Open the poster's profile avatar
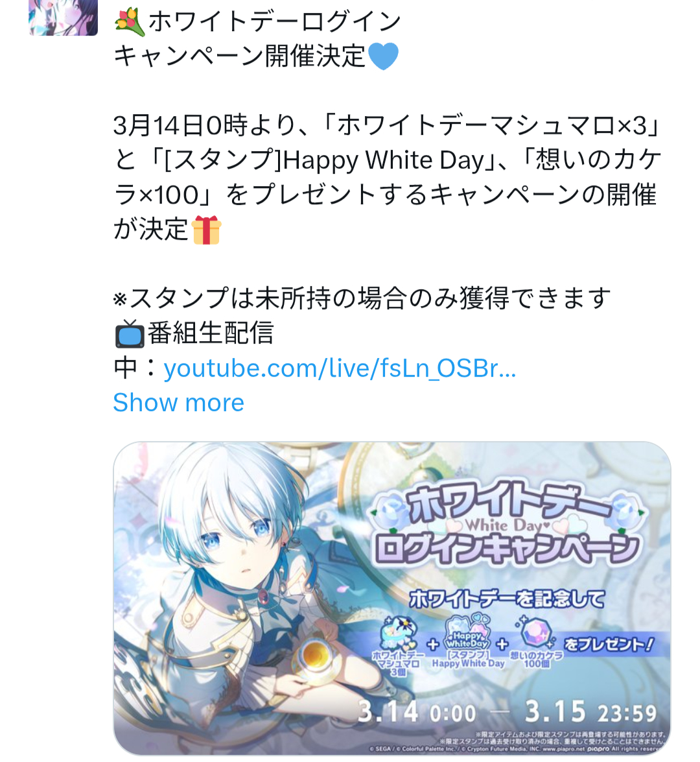The width and height of the screenshot is (700, 762). pyautogui.click(x=63, y=18)
